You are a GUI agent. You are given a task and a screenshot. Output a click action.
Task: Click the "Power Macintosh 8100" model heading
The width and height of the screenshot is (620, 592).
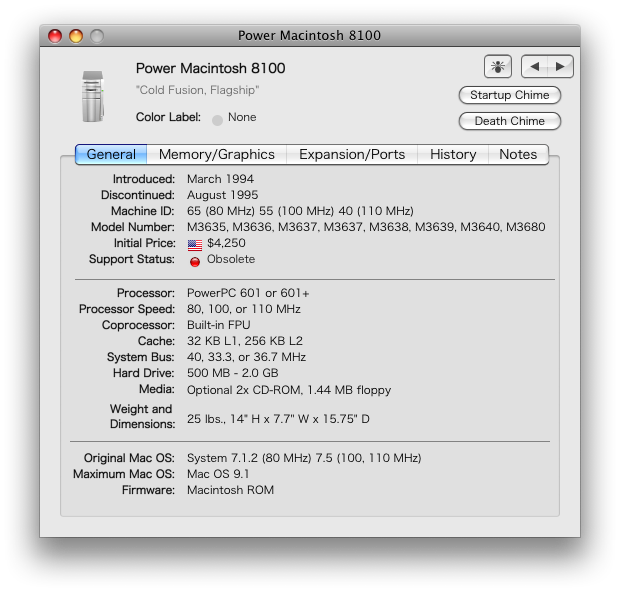[x=210, y=68]
